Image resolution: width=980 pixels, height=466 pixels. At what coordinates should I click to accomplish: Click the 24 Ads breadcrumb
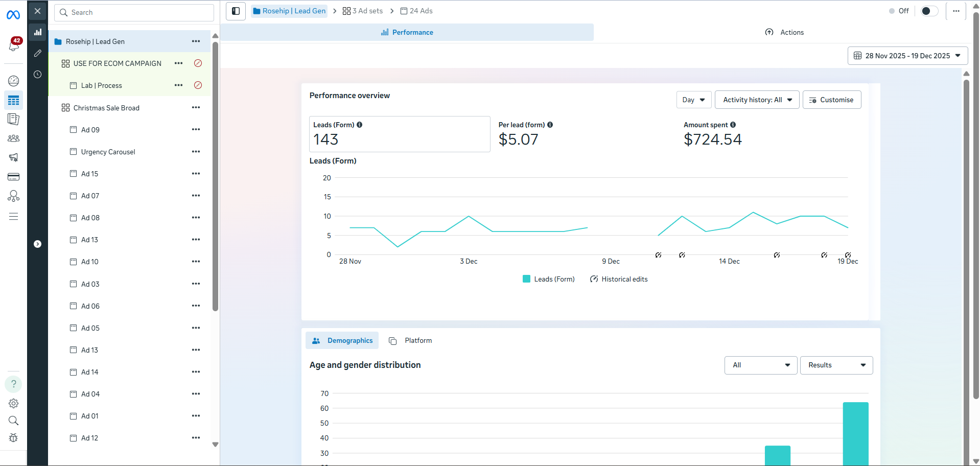click(x=416, y=11)
